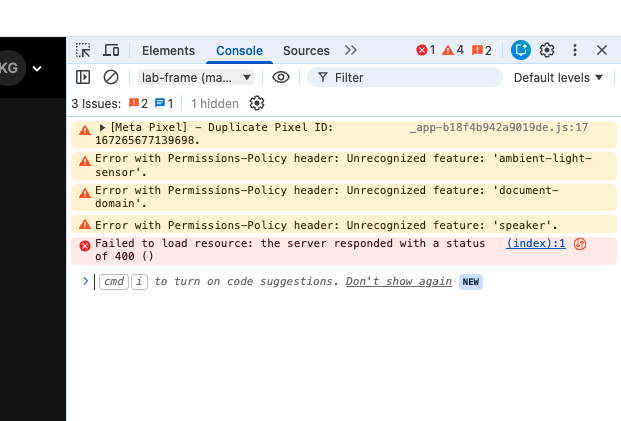The height and width of the screenshot is (421, 621).
Task: Switch to the Sources tab
Action: coord(306,51)
